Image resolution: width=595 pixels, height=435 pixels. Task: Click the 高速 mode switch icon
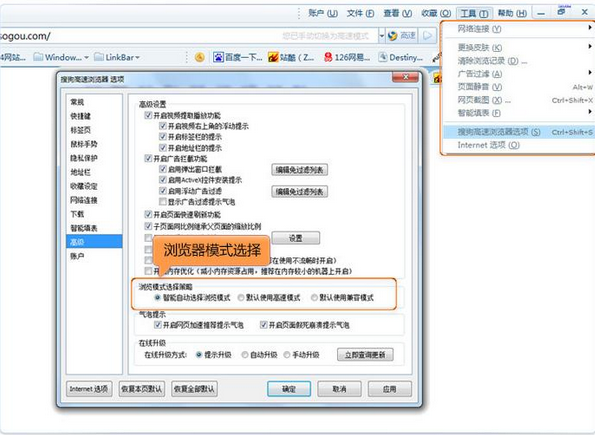(x=393, y=36)
